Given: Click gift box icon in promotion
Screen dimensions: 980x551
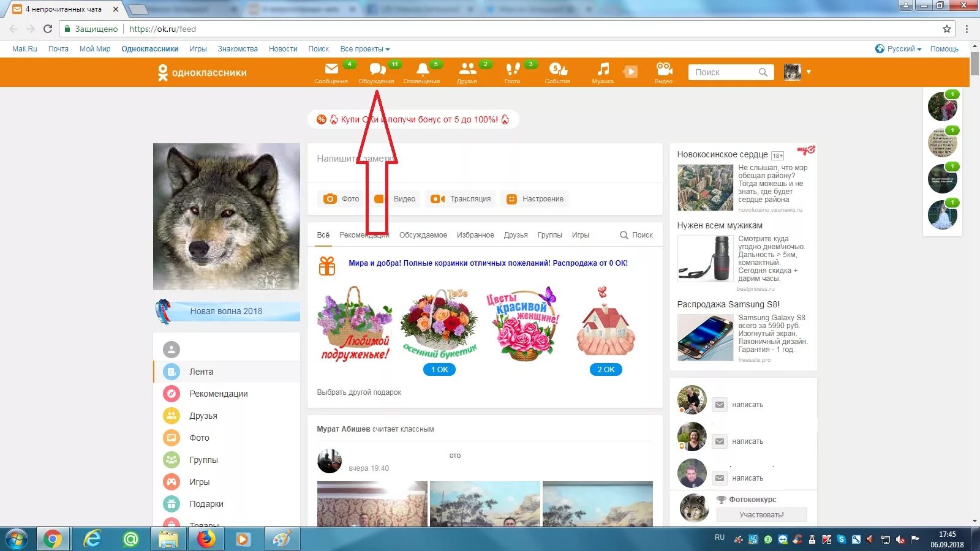Looking at the screenshot, I should 327,266.
